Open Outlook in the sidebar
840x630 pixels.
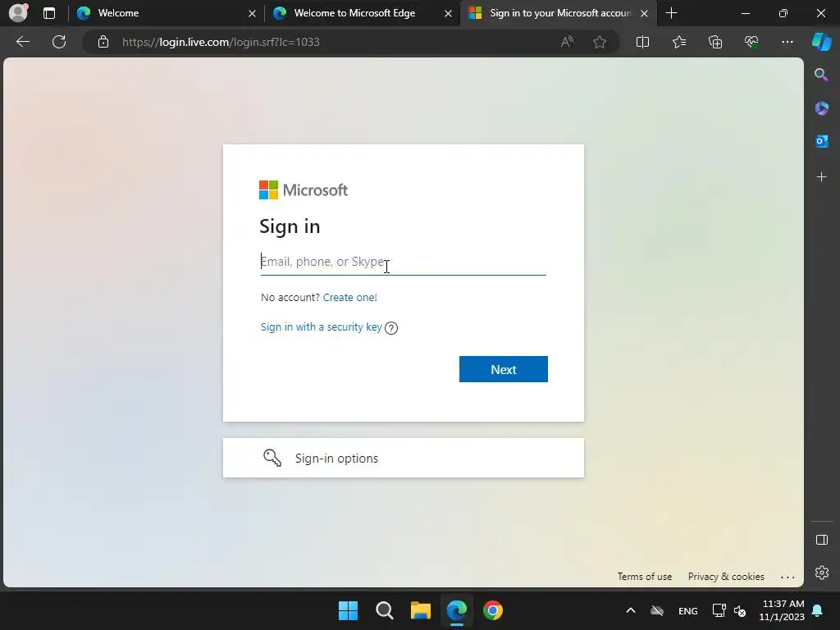pos(821,141)
